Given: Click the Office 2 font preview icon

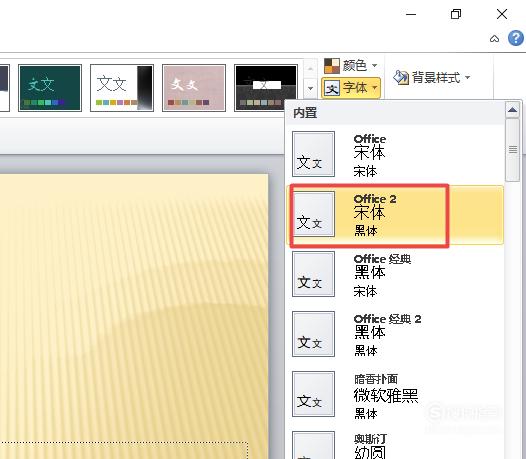Looking at the screenshot, I should (x=313, y=214).
